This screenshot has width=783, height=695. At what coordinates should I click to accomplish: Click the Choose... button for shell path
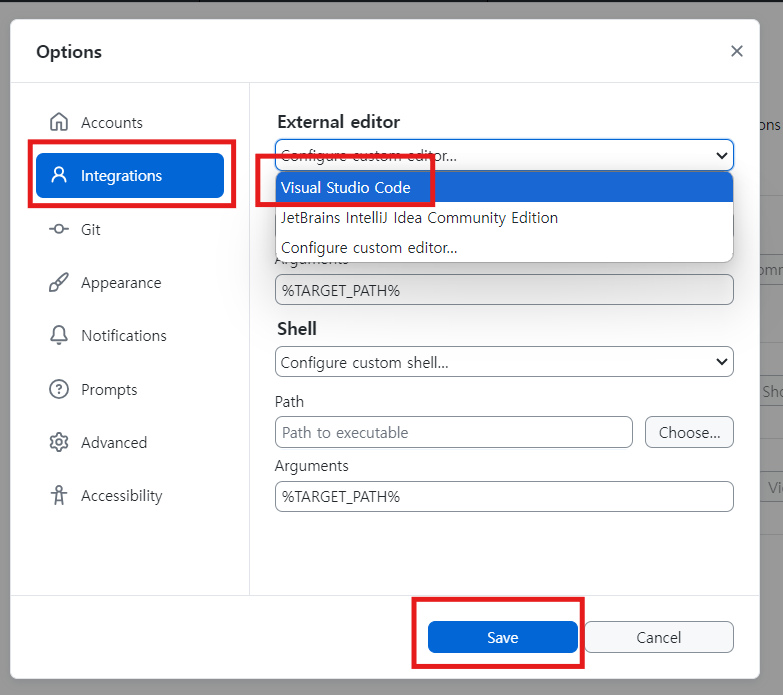pyautogui.click(x=689, y=432)
